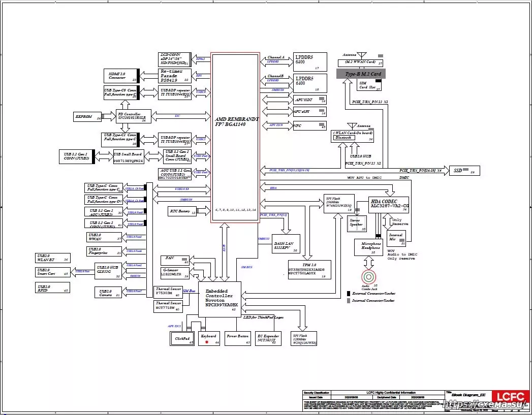Select the USB2.0 HUB GL852G block
Screen dimensions: 532x415
point(107,271)
